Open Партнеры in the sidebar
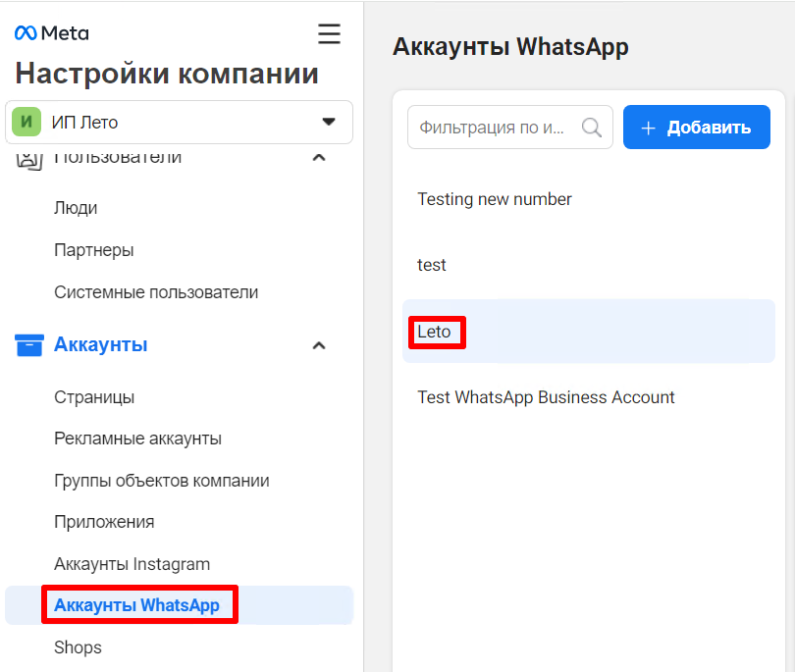 (94, 250)
